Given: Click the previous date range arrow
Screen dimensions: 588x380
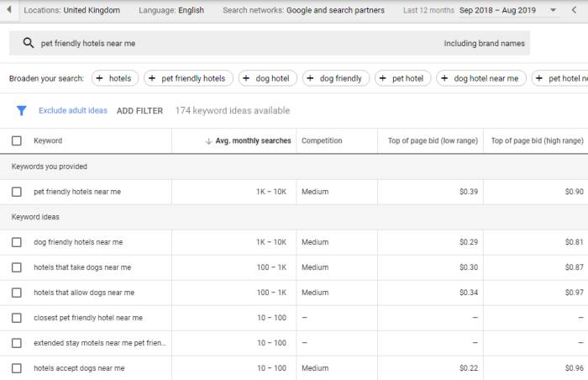Looking at the screenshot, I should point(575,10).
